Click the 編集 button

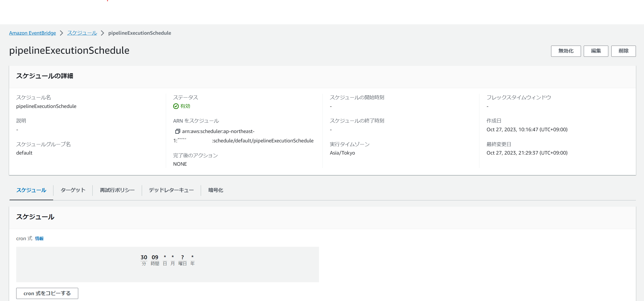pos(596,51)
